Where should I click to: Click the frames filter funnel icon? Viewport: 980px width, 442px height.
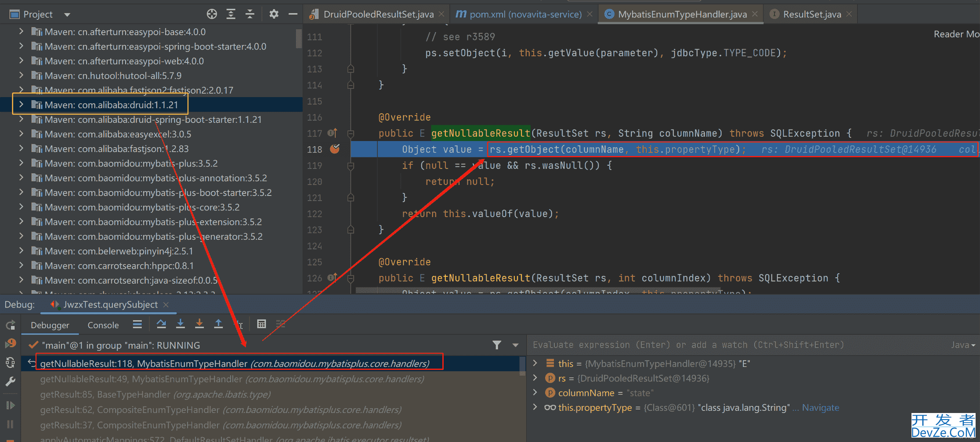pyautogui.click(x=497, y=345)
